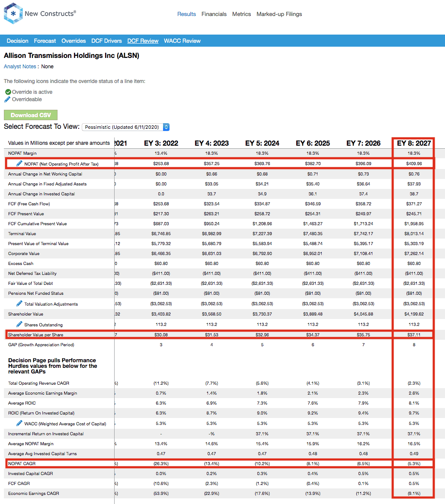
Task: Click the Incremental Return on Invested Capital label
Action: pos(46,434)
